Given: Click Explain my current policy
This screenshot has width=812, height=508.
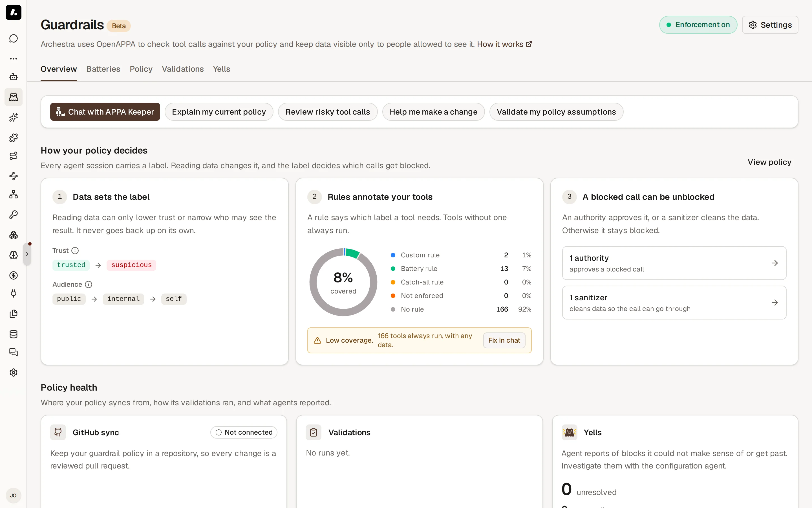Looking at the screenshot, I should coord(219,112).
